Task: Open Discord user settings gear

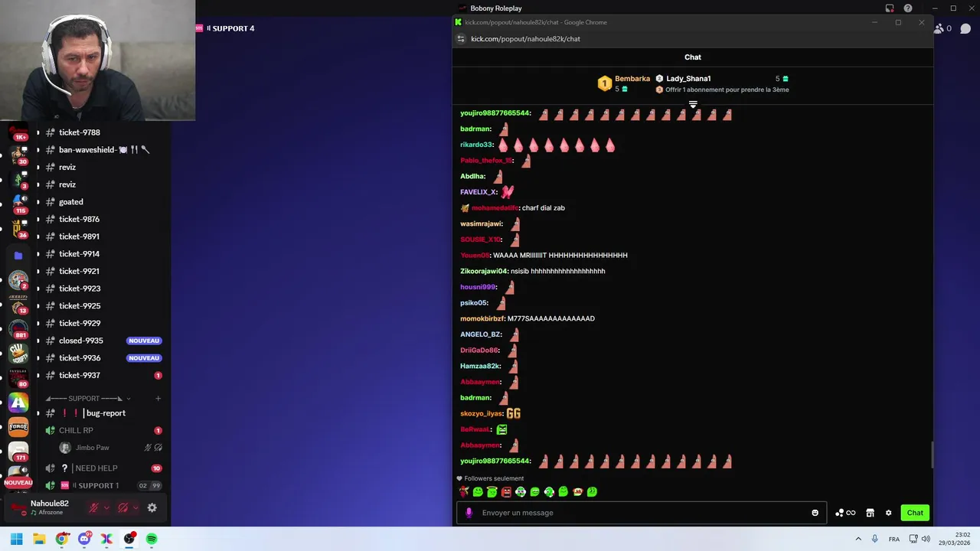Action: coord(152,507)
